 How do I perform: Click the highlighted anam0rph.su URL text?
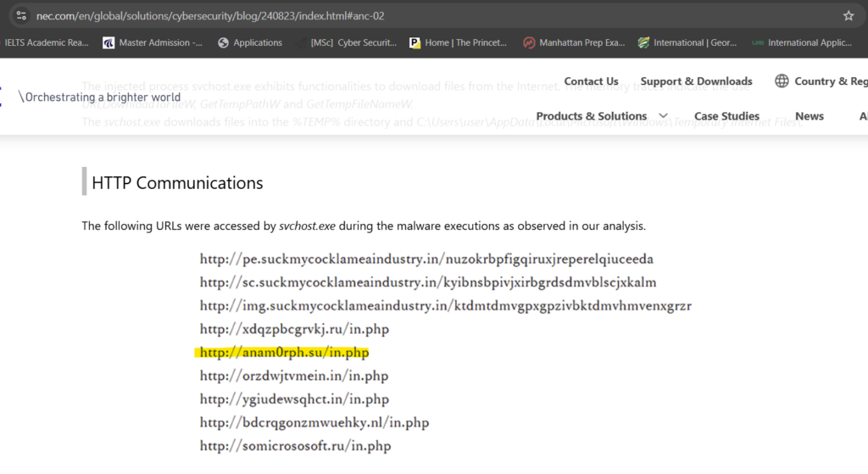284,352
